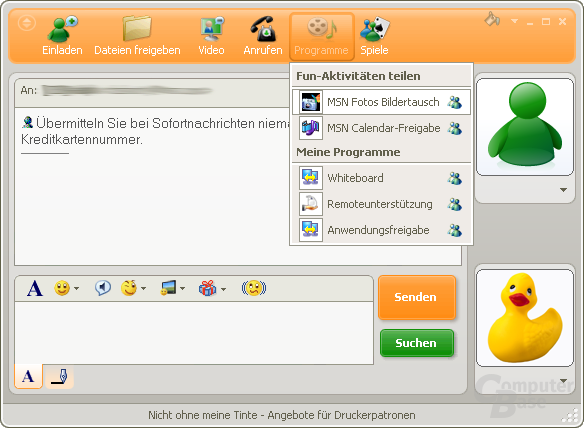Click the conversation history area
Viewport: 584px width, 428px height.
(x=152, y=186)
